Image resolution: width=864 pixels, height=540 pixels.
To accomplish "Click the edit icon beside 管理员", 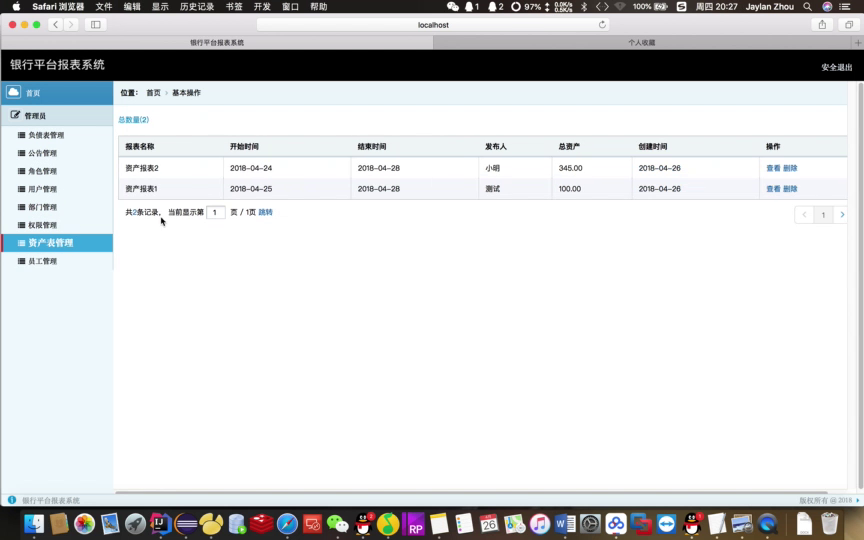I will click(x=15, y=115).
